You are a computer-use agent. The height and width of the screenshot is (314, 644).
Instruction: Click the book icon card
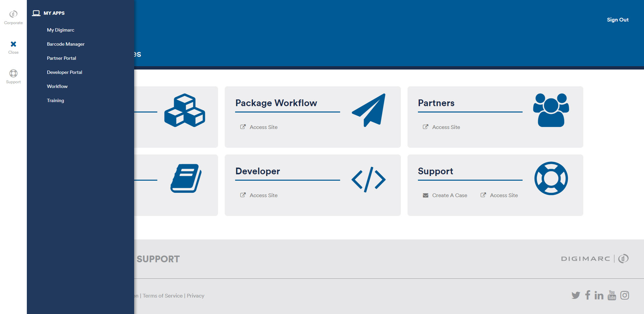click(x=186, y=178)
